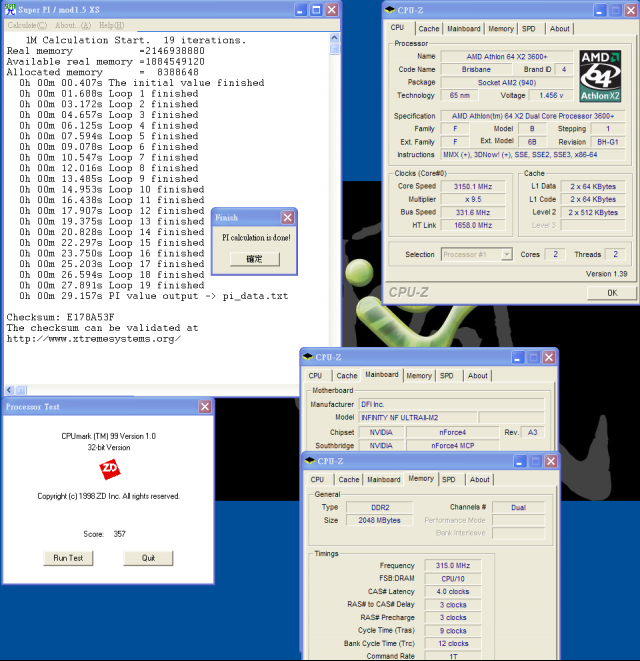Click the Checksum: E178A53F line
The image size is (640, 661).
point(60,317)
